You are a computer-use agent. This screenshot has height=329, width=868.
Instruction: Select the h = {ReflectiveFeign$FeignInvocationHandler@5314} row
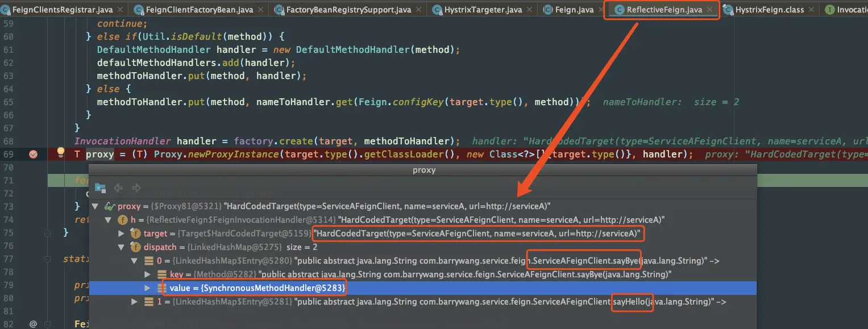click(422, 219)
